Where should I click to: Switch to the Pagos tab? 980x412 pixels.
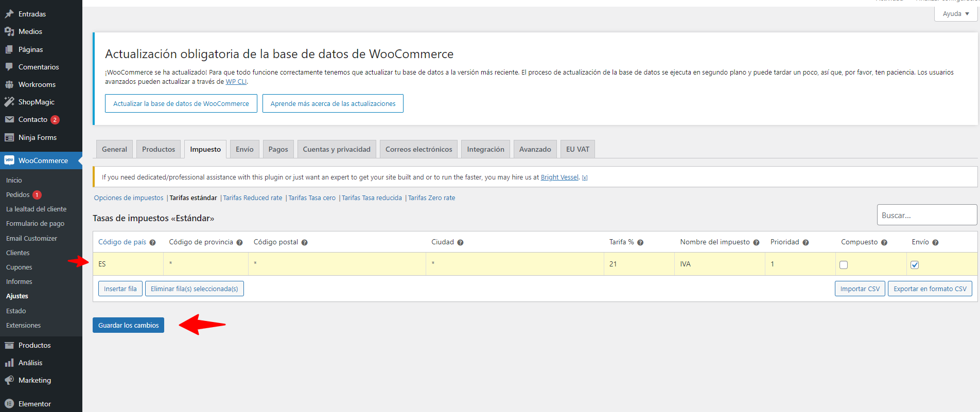click(278, 149)
